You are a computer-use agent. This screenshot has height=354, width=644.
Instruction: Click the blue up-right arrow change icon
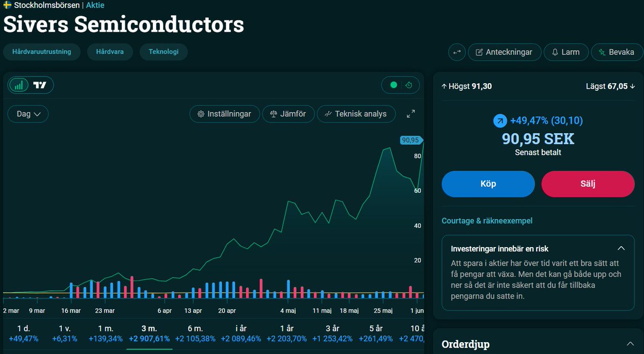click(500, 121)
